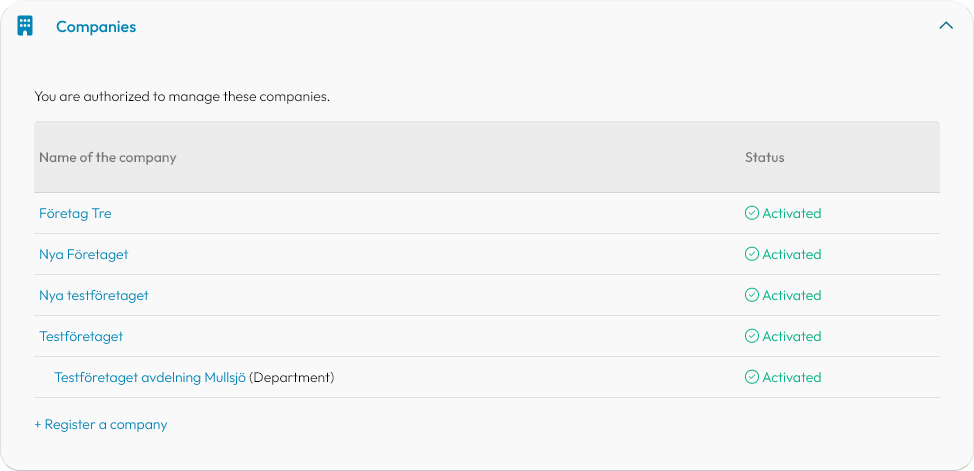Click the Mullsjö department activated checkmark icon
The height and width of the screenshot is (471, 974).
(x=752, y=377)
